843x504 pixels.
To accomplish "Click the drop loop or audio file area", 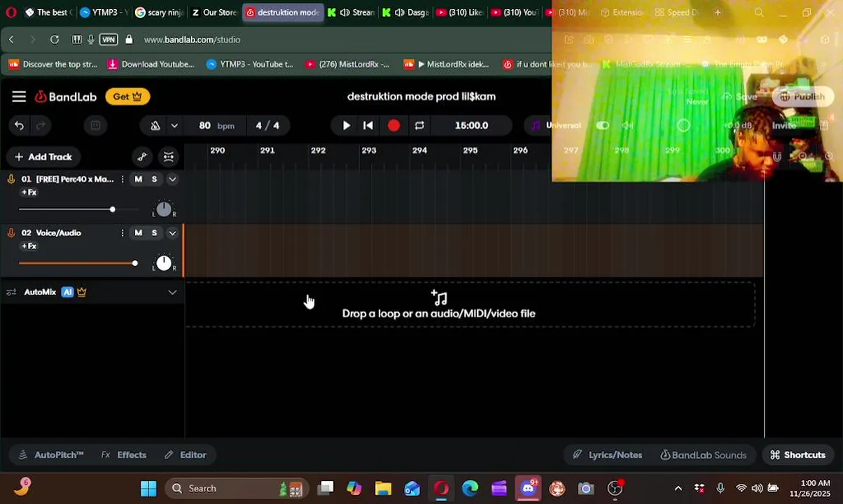I will tap(470, 304).
